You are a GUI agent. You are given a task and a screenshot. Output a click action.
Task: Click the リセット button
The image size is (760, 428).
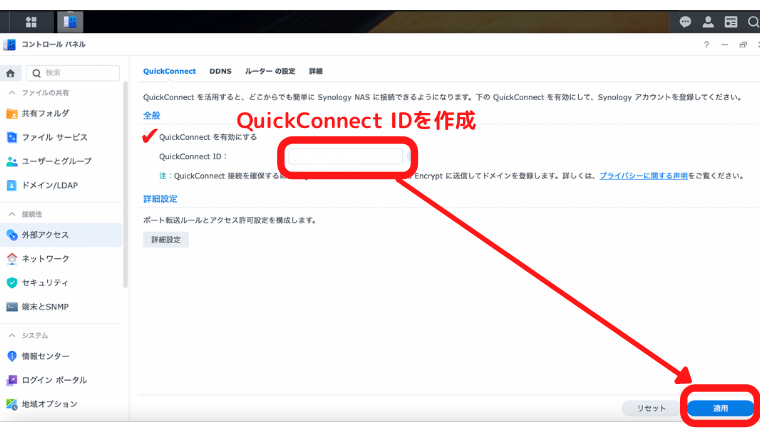coord(651,408)
